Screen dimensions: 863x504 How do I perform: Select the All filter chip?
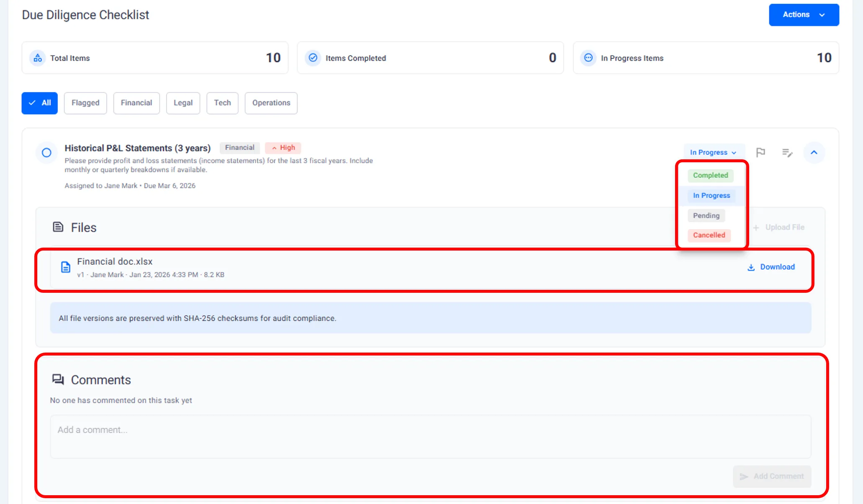[40, 103]
